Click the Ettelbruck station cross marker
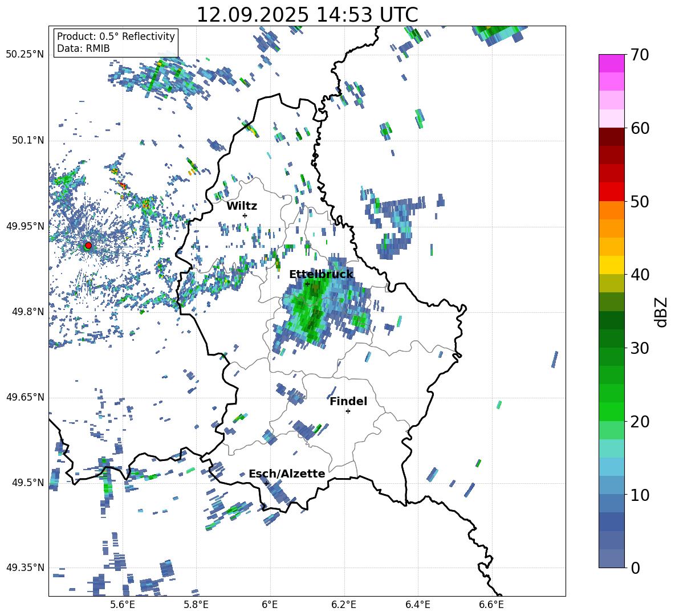 307,284
